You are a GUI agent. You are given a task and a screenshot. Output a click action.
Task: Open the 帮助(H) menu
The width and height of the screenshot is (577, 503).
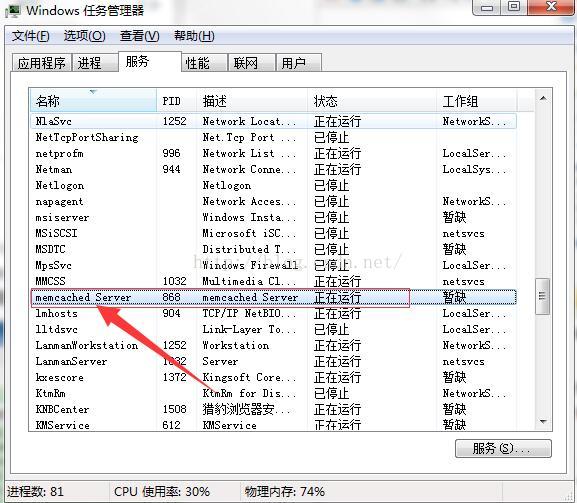pyautogui.click(x=194, y=36)
